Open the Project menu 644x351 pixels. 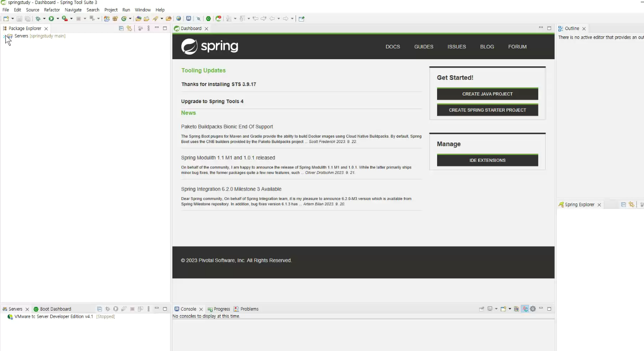click(x=111, y=9)
